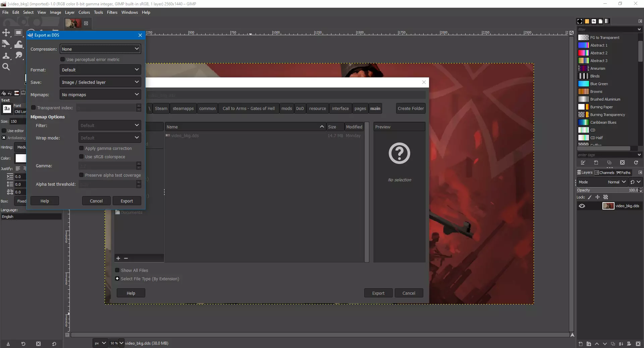Switch to the Paths tab

click(x=624, y=173)
